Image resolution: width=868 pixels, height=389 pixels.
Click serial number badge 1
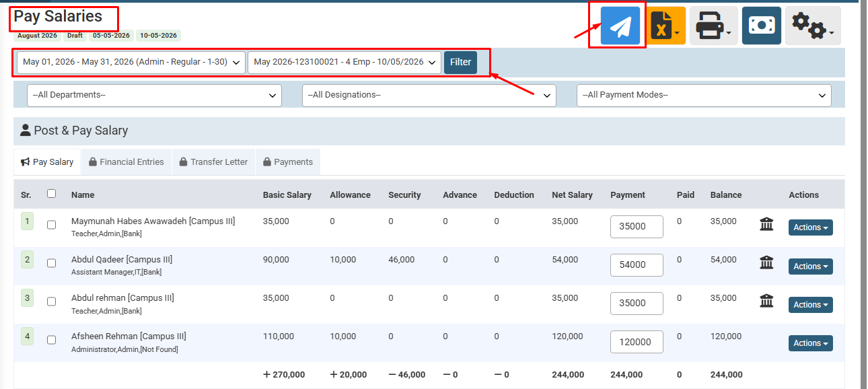coord(27,221)
